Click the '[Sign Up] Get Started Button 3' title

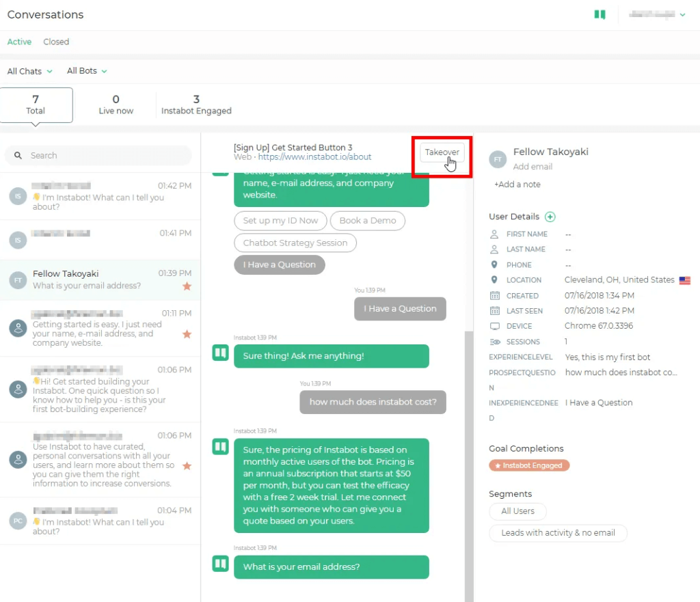pyautogui.click(x=293, y=148)
